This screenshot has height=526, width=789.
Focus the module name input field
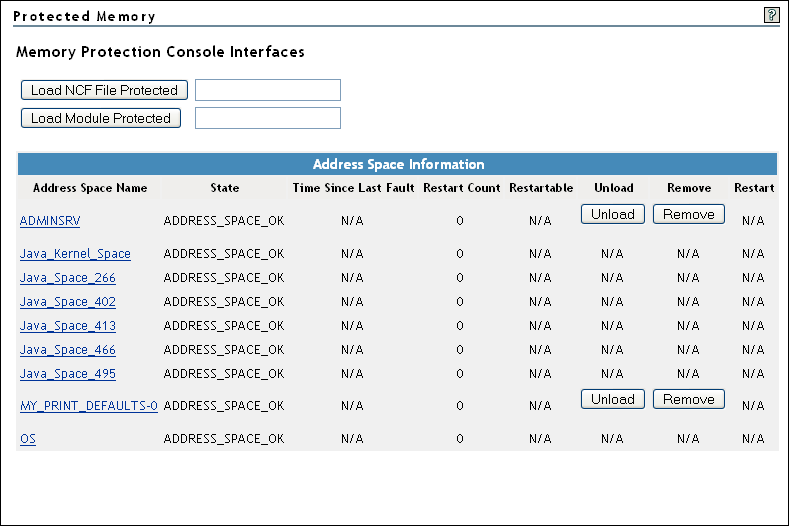pos(268,118)
